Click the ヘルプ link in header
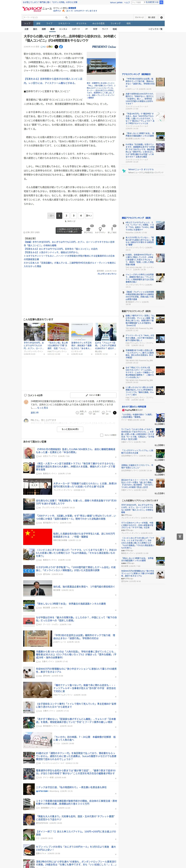The height and width of the screenshot is (868, 186). pos(127,2)
